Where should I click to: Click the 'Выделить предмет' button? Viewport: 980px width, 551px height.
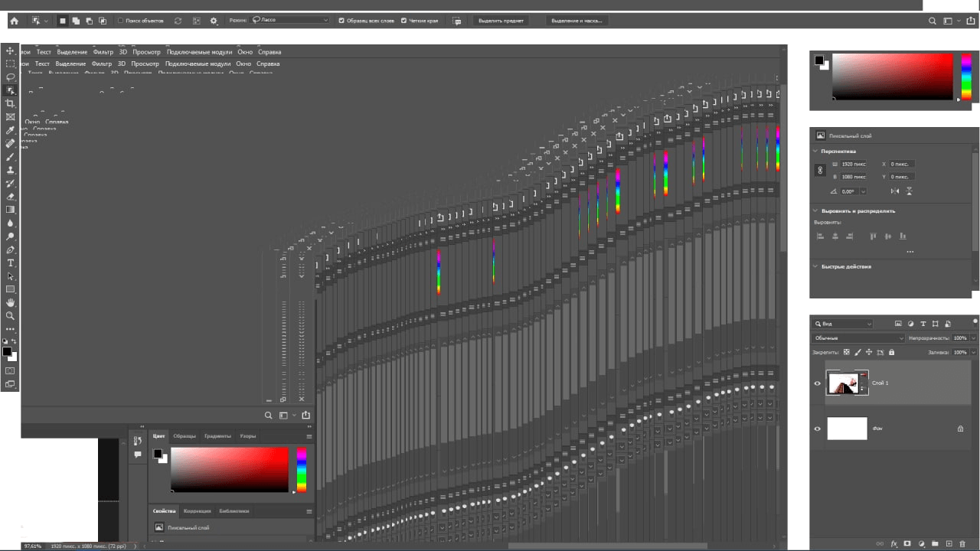tap(501, 21)
